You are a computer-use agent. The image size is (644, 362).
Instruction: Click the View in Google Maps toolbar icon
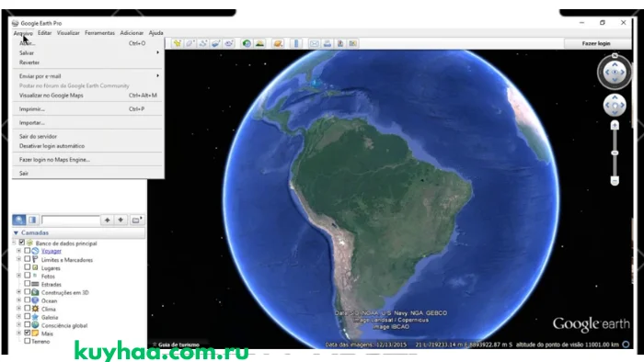352,43
